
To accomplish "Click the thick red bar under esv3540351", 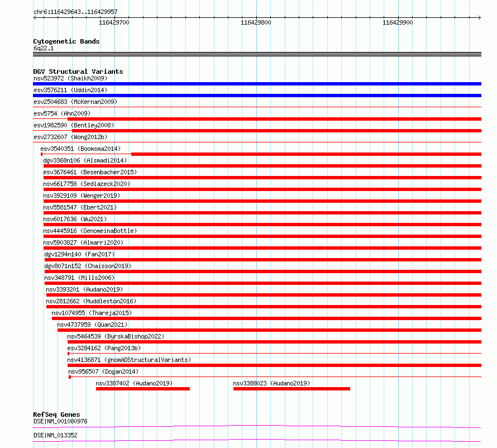I will click(x=306, y=154).
